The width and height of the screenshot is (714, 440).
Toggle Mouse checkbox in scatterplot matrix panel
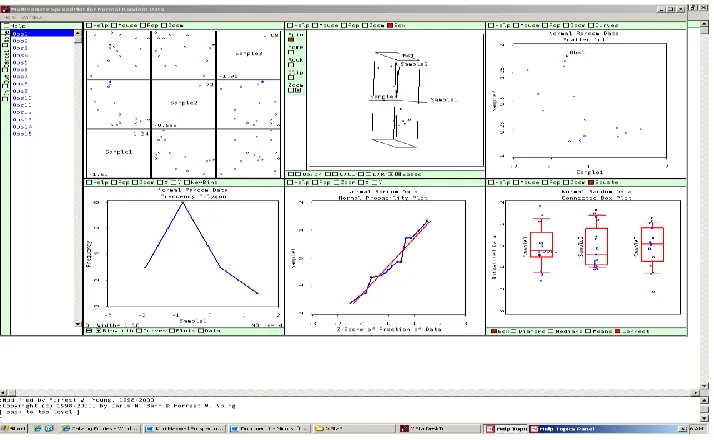point(114,26)
